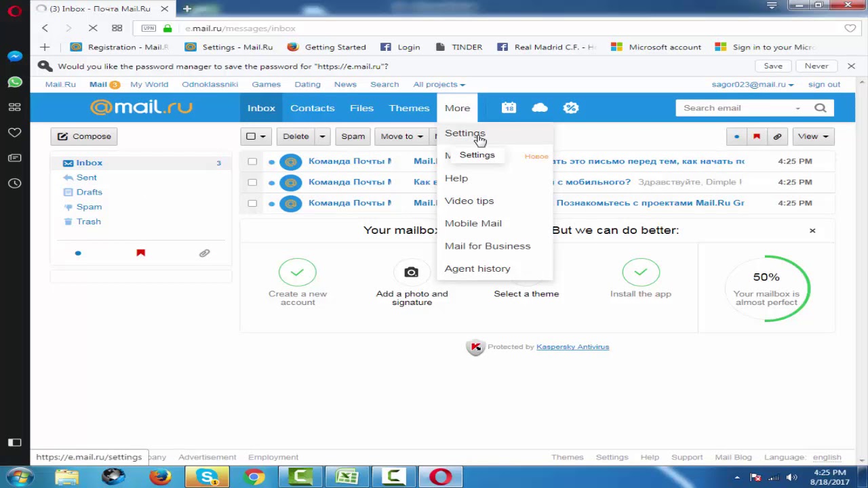The height and width of the screenshot is (488, 868).
Task: Open the calendar icon showing 18
Action: [509, 108]
